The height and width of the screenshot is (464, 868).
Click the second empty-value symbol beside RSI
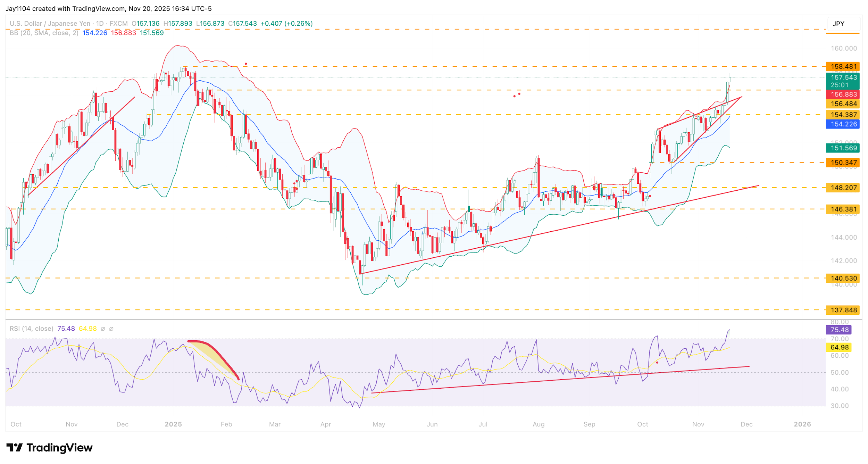[x=111, y=329]
